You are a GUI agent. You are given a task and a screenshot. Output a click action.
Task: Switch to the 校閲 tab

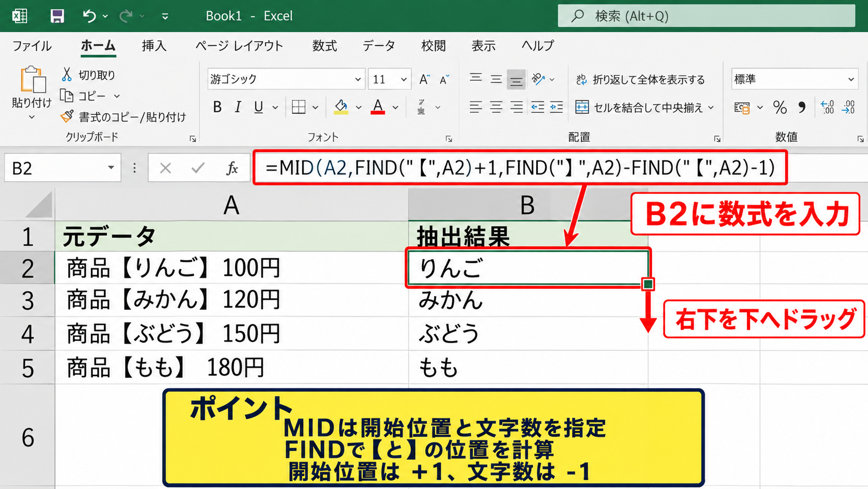click(433, 46)
